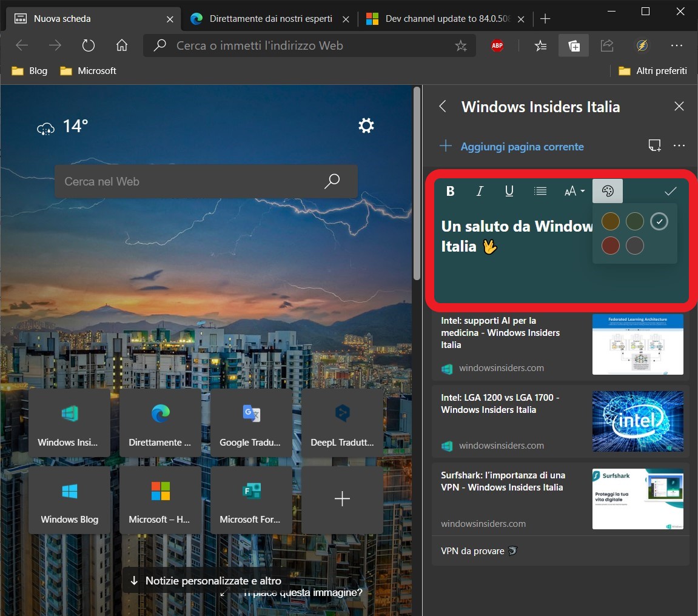This screenshot has height=616, width=698.
Task: Go forward to next page
Action: point(55,45)
